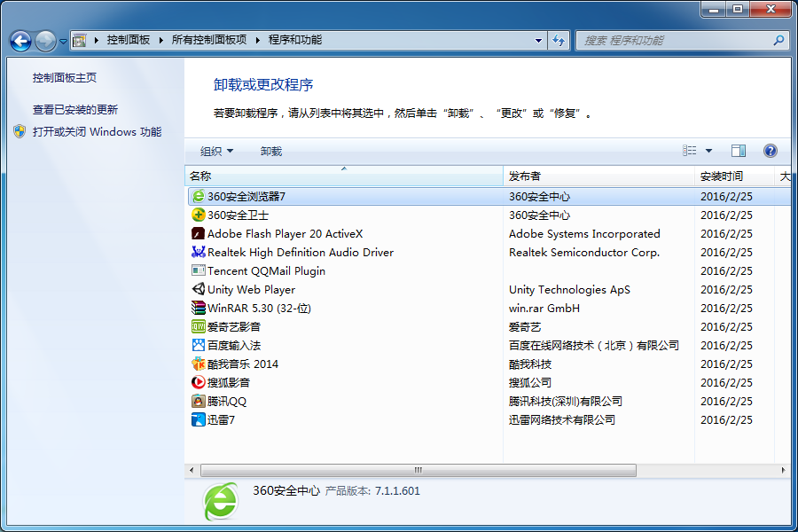Click the horizontal scrollbar thumb
This screenshot has height=532, width=798.
click(x=419, y=470)
